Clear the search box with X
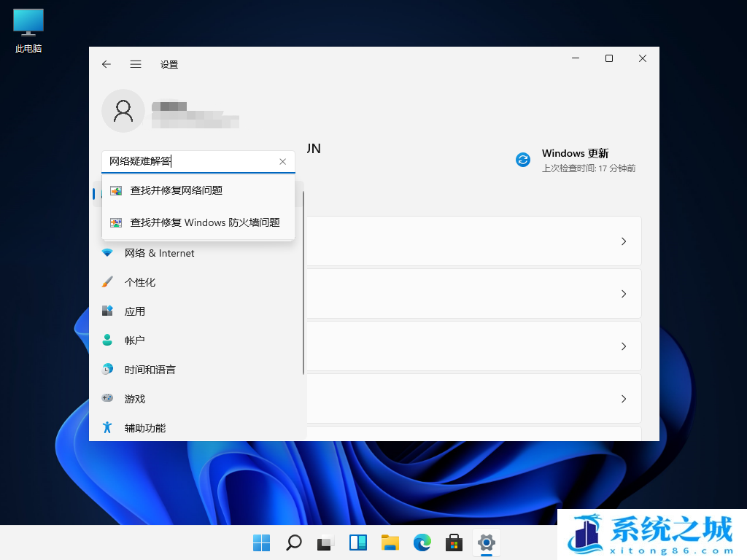The image size is (747, 560). [283, 162]
